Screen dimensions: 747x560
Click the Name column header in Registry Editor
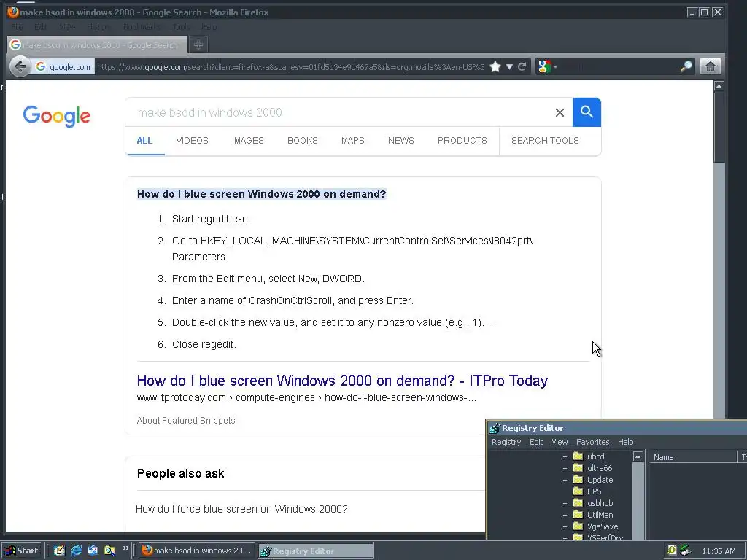tap(693, 457)
